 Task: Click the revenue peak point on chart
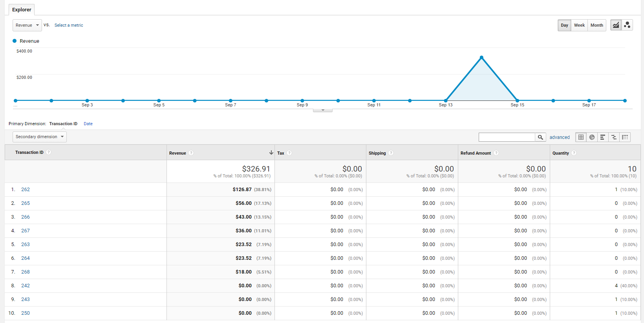[x=481, y=58]
